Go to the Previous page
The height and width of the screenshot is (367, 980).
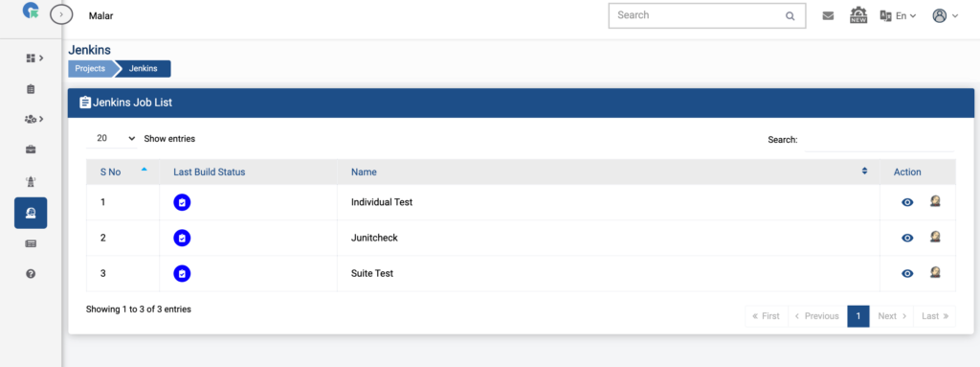pos(817,316)
